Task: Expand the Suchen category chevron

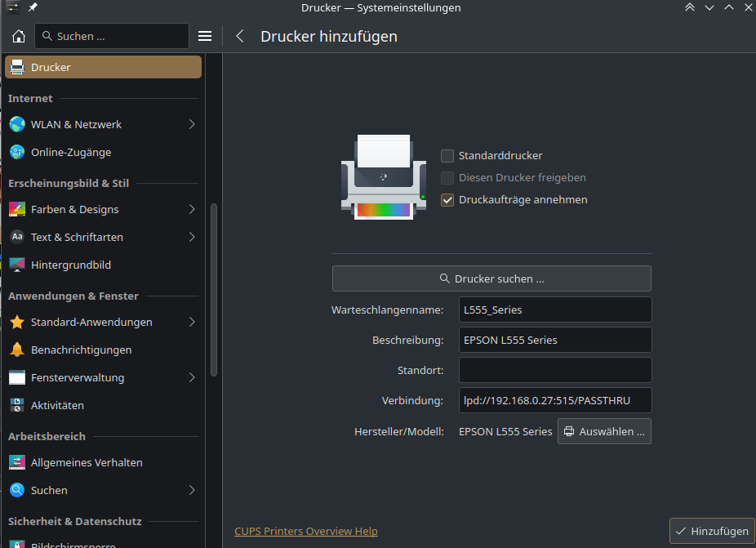Action: pos(192,490)
